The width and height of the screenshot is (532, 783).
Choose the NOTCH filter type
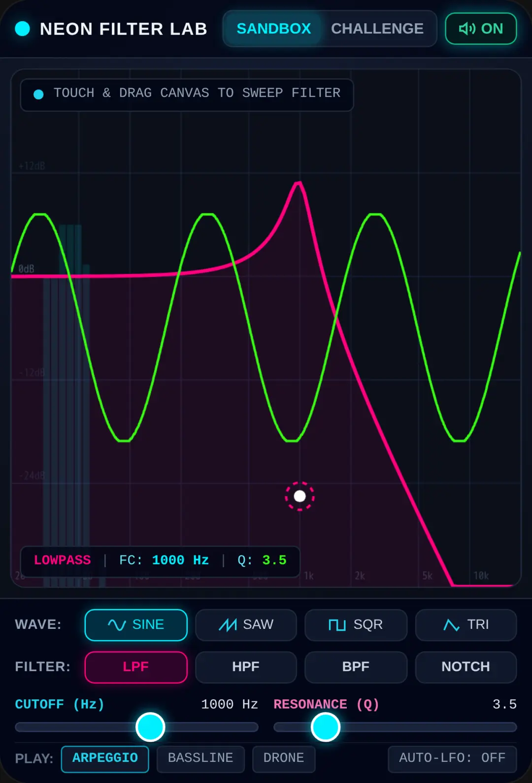coord(466,667)
